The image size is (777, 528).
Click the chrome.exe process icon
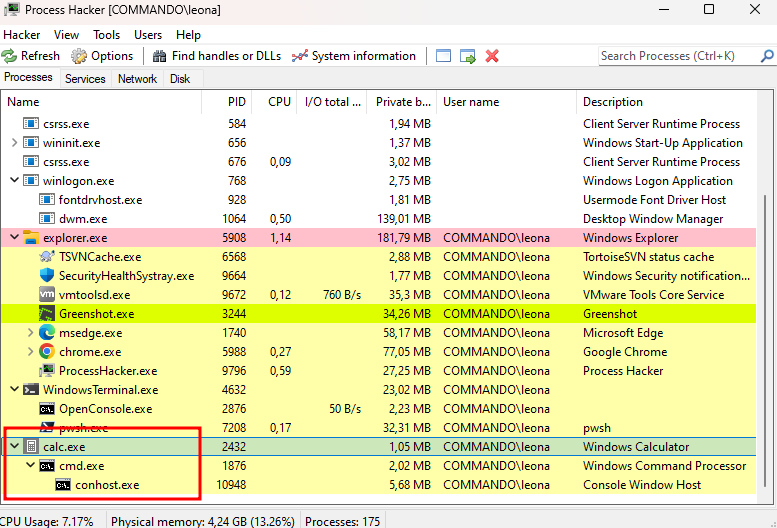[47, 352]
